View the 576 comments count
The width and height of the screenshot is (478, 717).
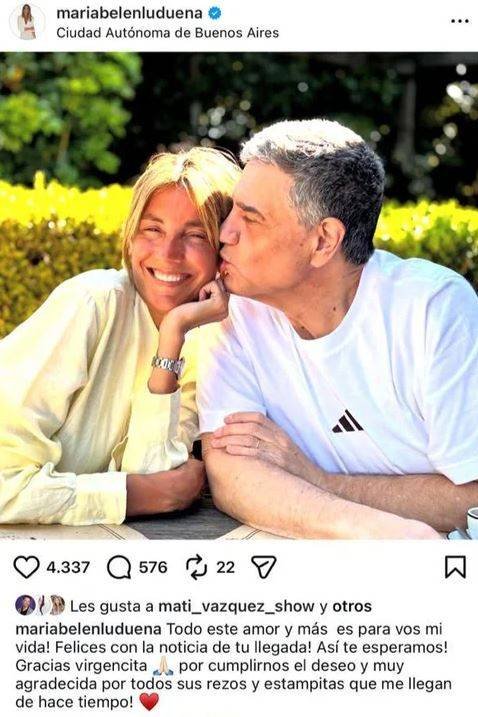[x=153, y=567]
